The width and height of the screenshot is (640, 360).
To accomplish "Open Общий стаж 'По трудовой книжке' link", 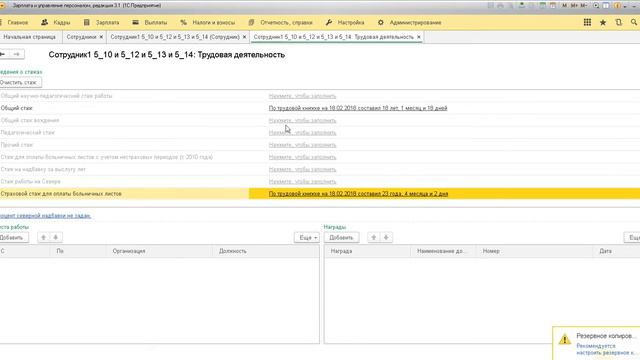I will [x=358, y=108].
